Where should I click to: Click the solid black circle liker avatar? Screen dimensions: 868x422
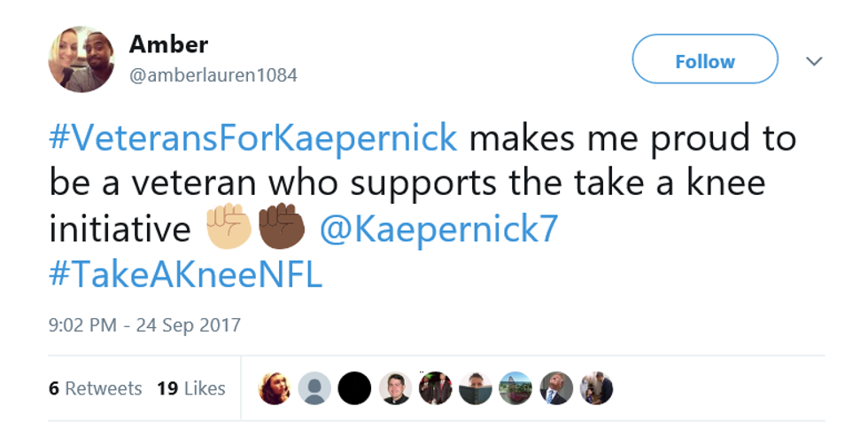point(354,388)
